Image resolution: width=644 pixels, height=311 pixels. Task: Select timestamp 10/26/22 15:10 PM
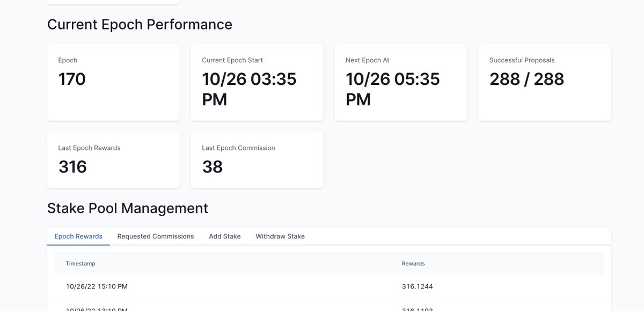click(97, 287)
